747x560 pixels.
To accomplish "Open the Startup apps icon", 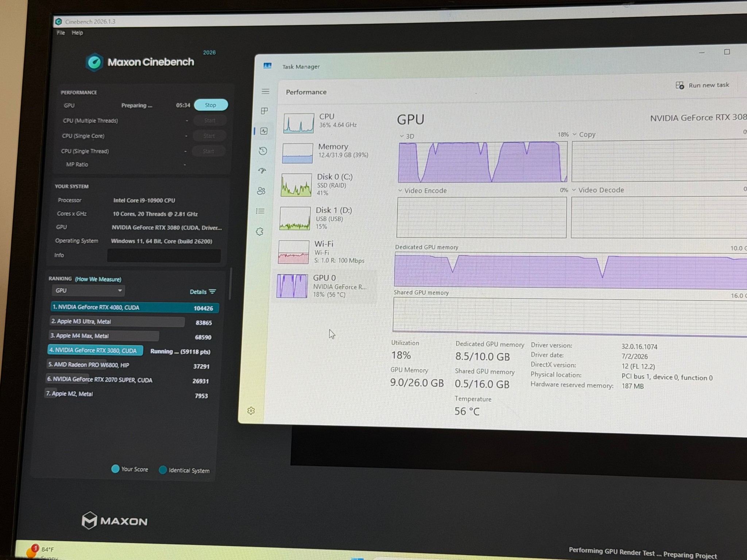I will click(262, 171).
